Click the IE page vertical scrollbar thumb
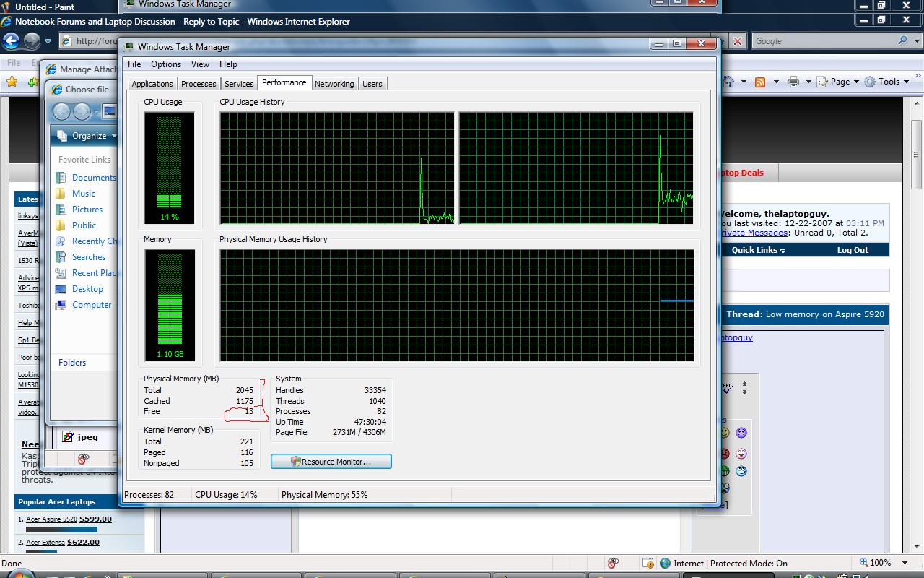 pyautogui.click(x=918, y=156)
